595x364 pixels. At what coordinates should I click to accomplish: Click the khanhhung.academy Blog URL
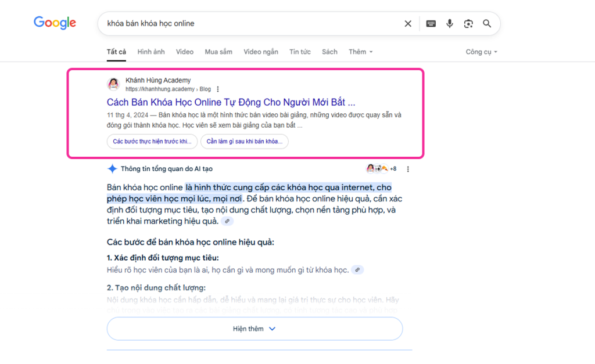[x=168, y=89]
